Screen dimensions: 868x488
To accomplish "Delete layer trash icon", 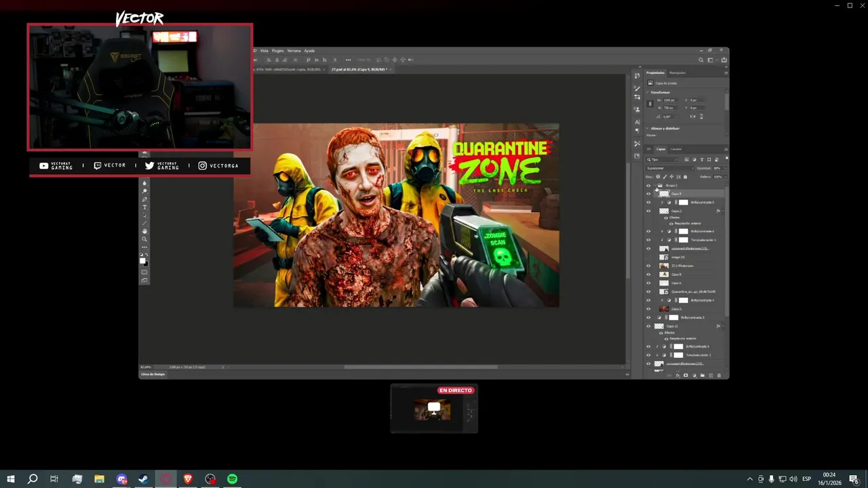I will [719, 375].
